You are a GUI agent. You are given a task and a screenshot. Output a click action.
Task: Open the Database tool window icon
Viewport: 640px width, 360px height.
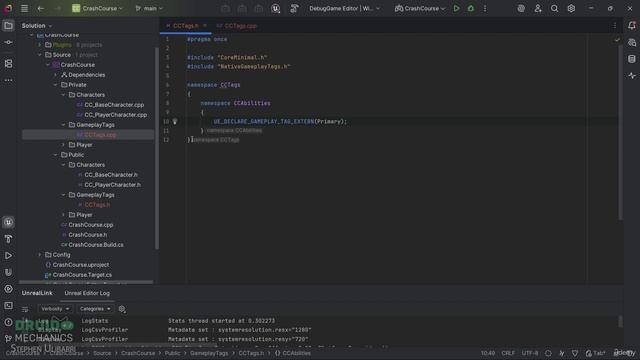pos(632,59)
